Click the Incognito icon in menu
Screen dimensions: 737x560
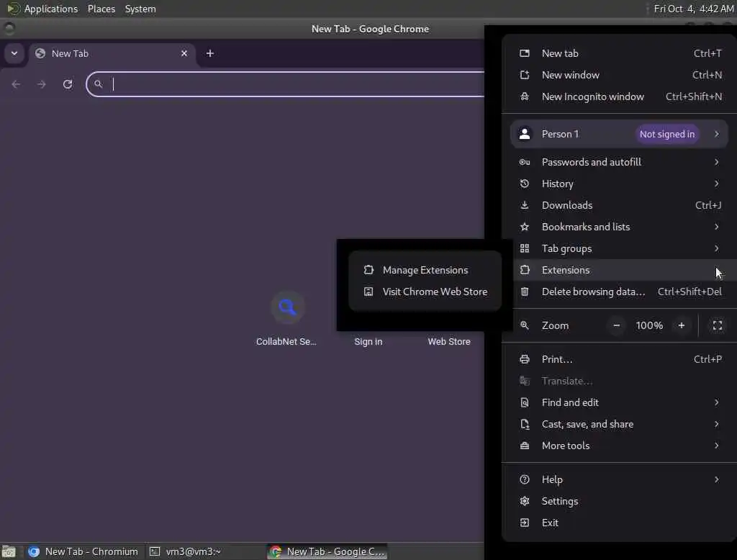pos(525,97)
